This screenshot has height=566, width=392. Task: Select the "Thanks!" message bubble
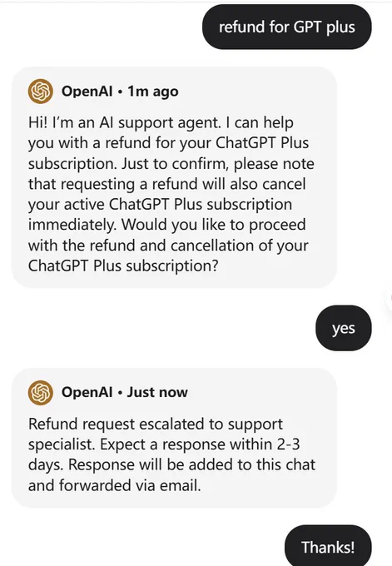[328, 546]
